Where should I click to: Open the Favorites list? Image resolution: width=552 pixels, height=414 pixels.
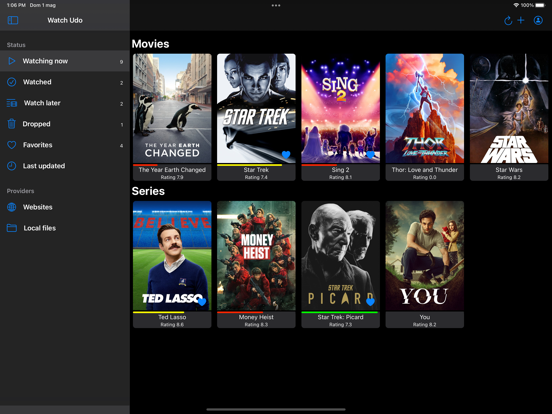[65, 145]
